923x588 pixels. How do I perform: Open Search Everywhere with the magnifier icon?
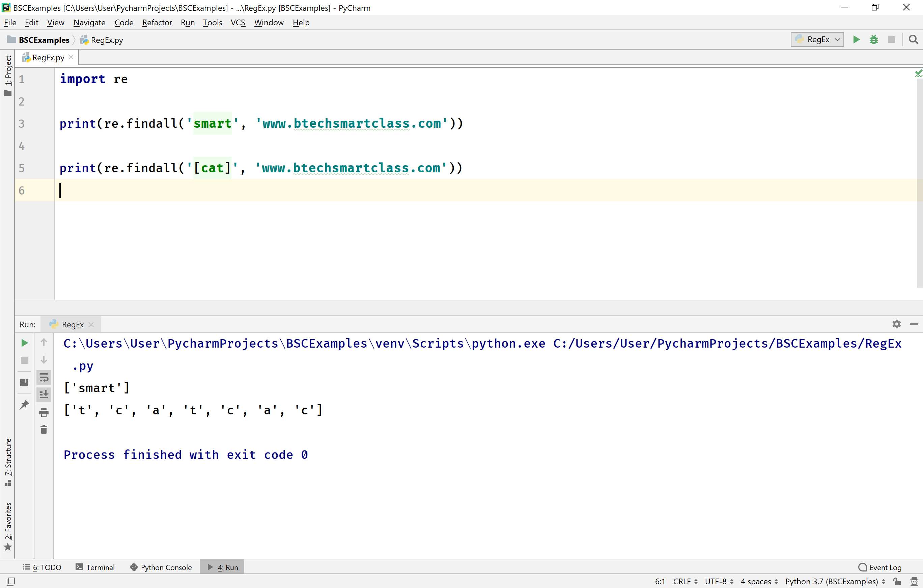click(914, 39)
